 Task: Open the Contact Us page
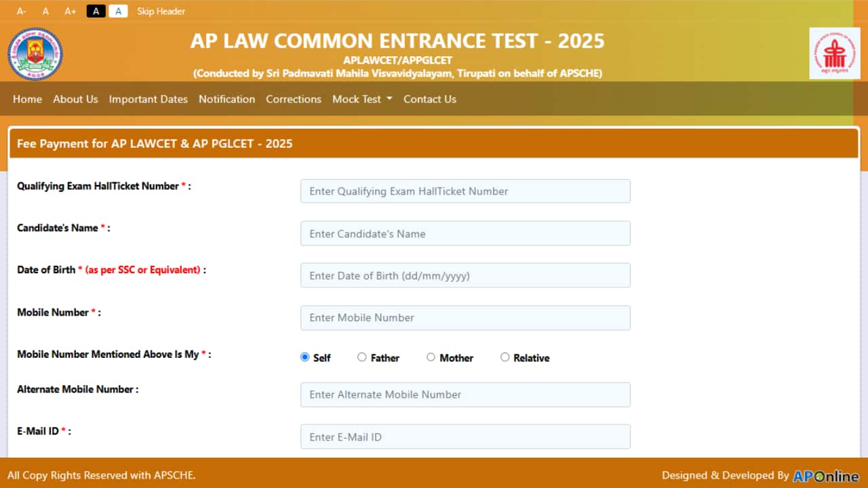tap(429, 99)
